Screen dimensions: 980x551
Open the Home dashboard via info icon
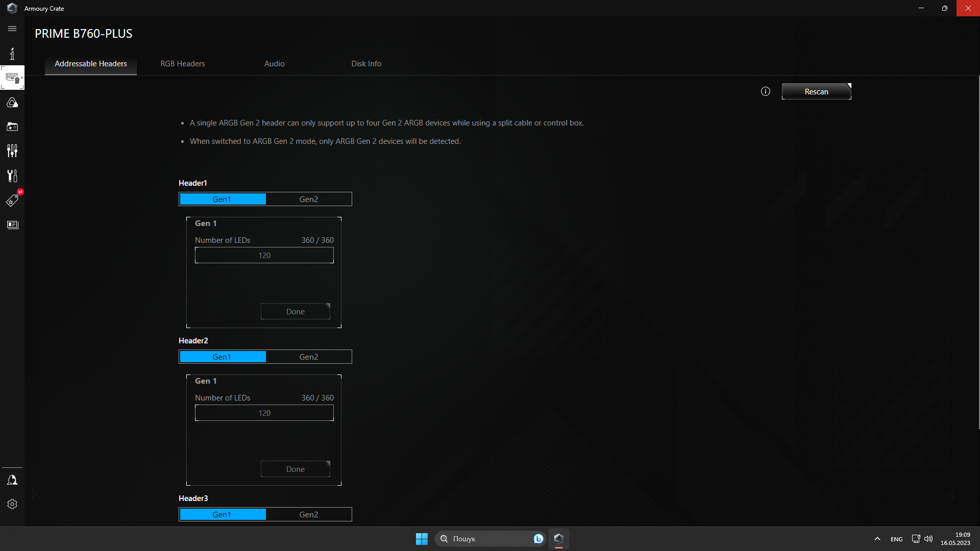(12, 53)
